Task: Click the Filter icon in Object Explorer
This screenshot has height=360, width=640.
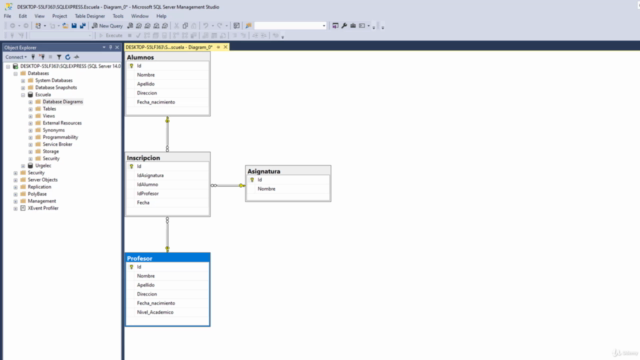Action: (59, 57)
